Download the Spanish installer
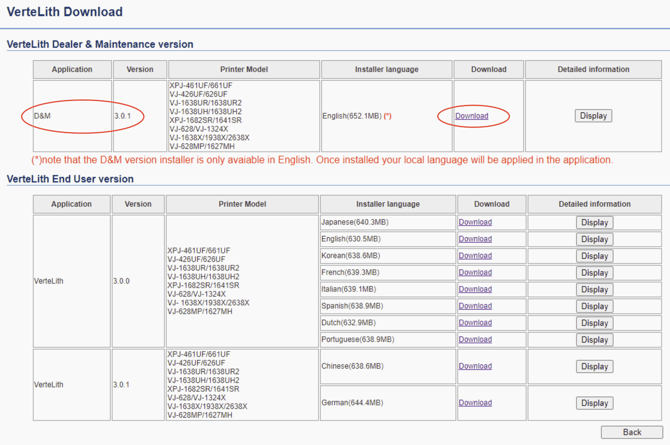 tap(475, 306)
